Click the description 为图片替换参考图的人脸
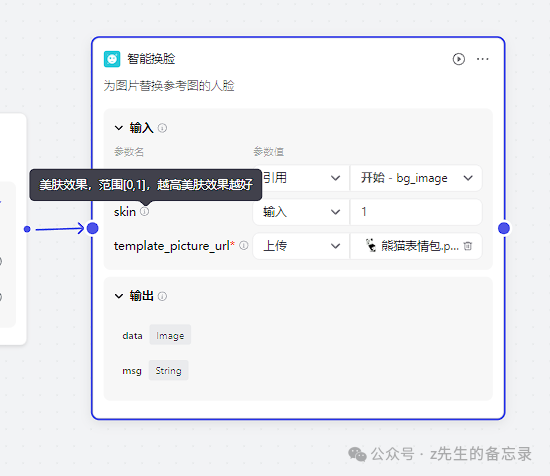 click(169, 86)
